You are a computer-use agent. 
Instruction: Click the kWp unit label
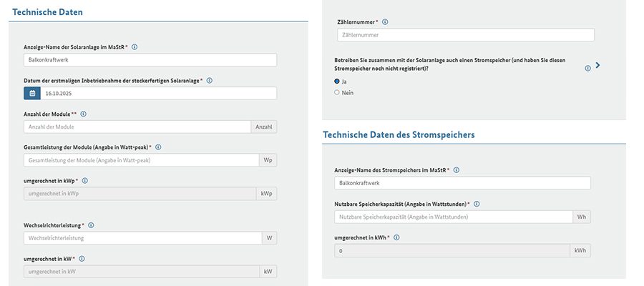point(267,194)
